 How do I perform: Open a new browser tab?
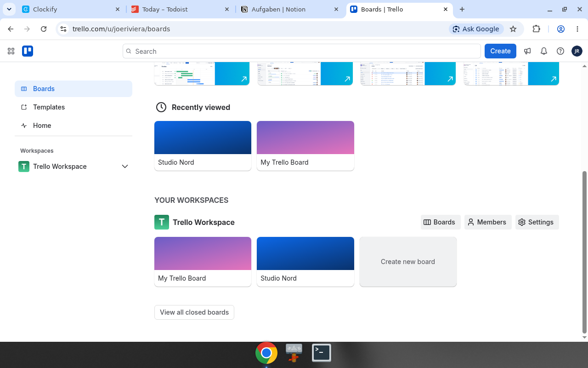(x=462, y=9)
